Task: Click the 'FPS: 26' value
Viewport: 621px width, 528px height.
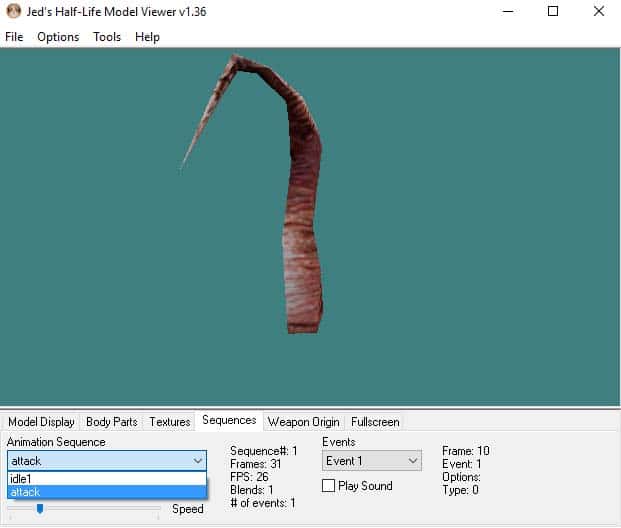Action: [x=249, y=477]
